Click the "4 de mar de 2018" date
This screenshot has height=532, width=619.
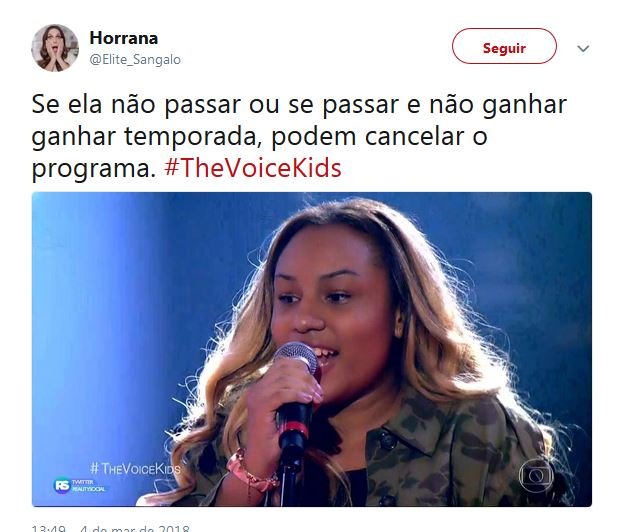135,528
